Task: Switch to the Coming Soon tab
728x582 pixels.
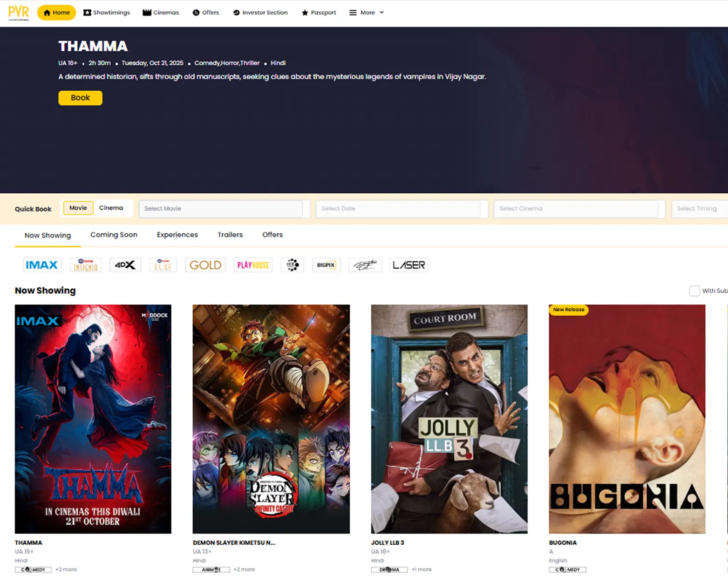Action: 114,235
